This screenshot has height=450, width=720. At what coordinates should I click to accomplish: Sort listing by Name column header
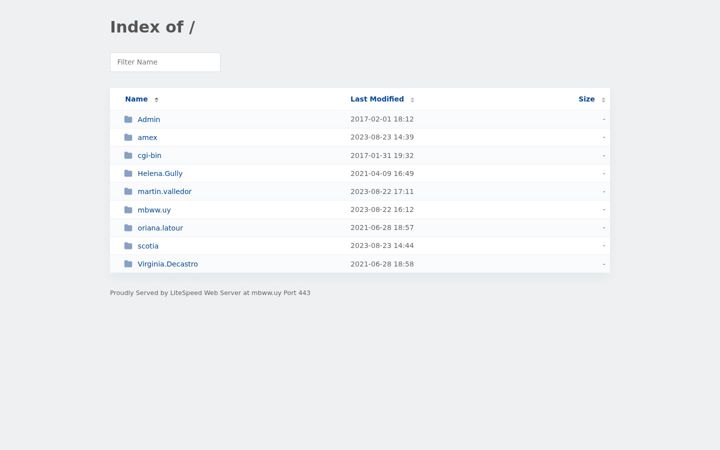(136, 99)
